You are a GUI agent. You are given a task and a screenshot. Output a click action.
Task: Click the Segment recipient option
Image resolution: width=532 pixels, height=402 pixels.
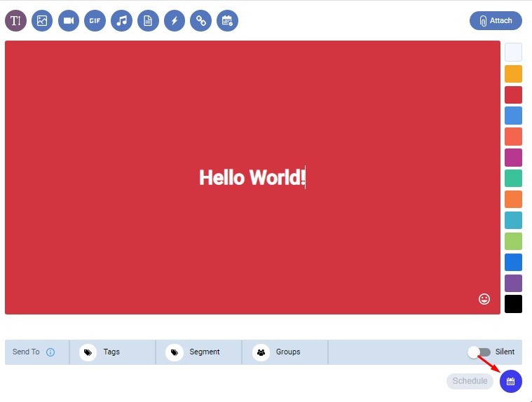point(199,352)
